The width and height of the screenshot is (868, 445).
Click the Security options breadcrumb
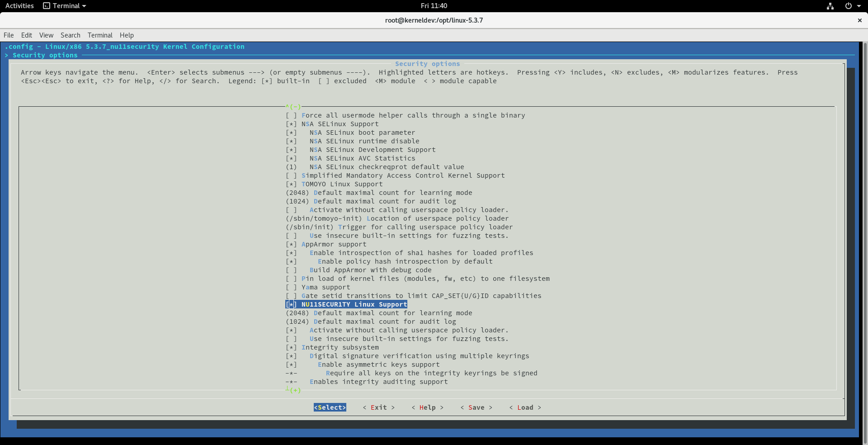[45, 55]
